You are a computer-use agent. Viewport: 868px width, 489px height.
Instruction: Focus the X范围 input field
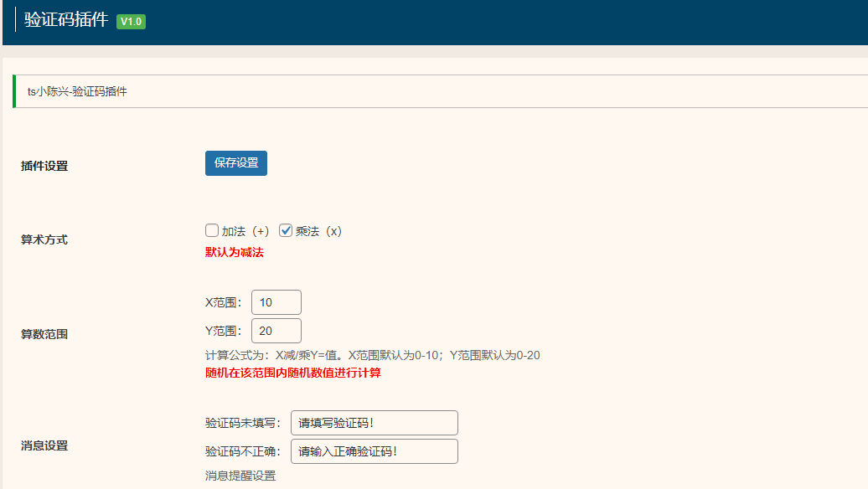click(276, 302)
